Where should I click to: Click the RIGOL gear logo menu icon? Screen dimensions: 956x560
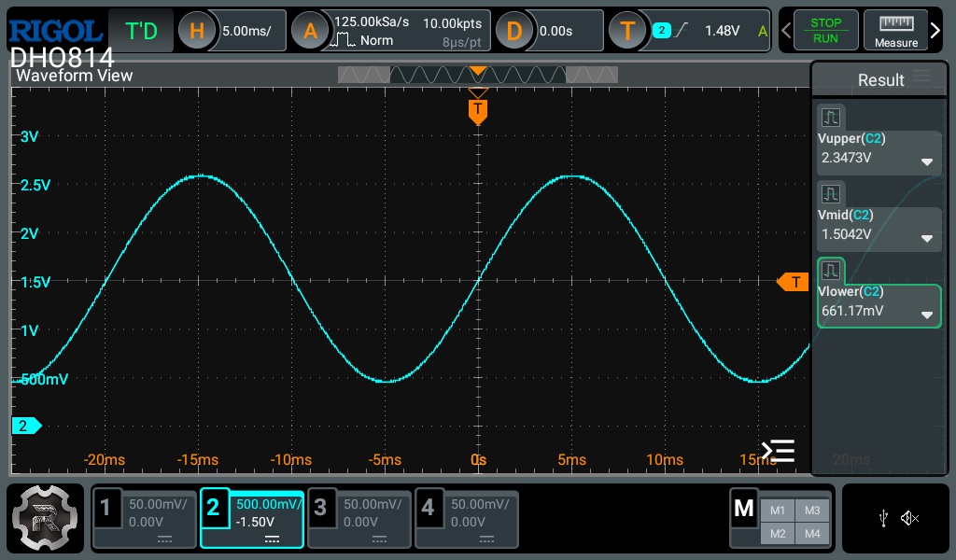(x=47, y=519)
